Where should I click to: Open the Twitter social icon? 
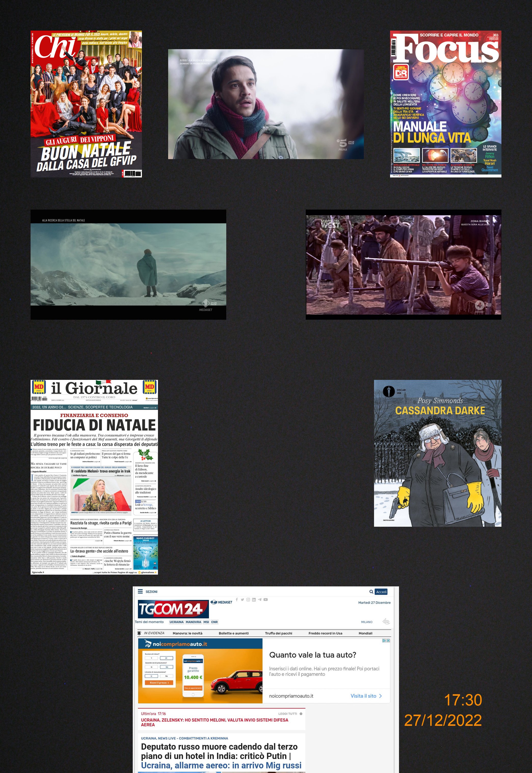tap(242, 600)
